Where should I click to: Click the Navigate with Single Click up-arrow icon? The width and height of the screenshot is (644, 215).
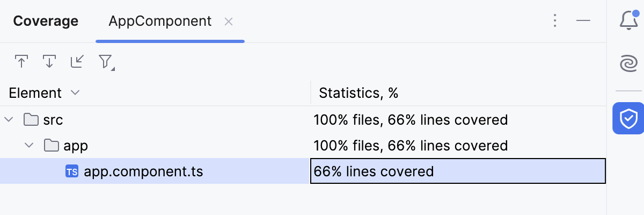(21, 61)
